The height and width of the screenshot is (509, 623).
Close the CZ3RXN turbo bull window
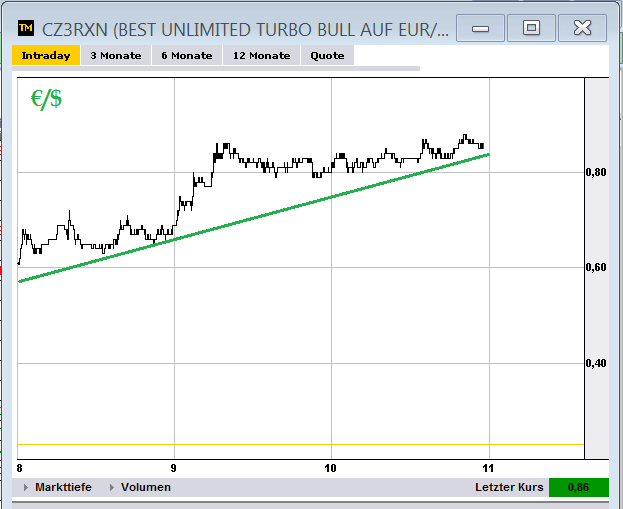tap(583, 28)
